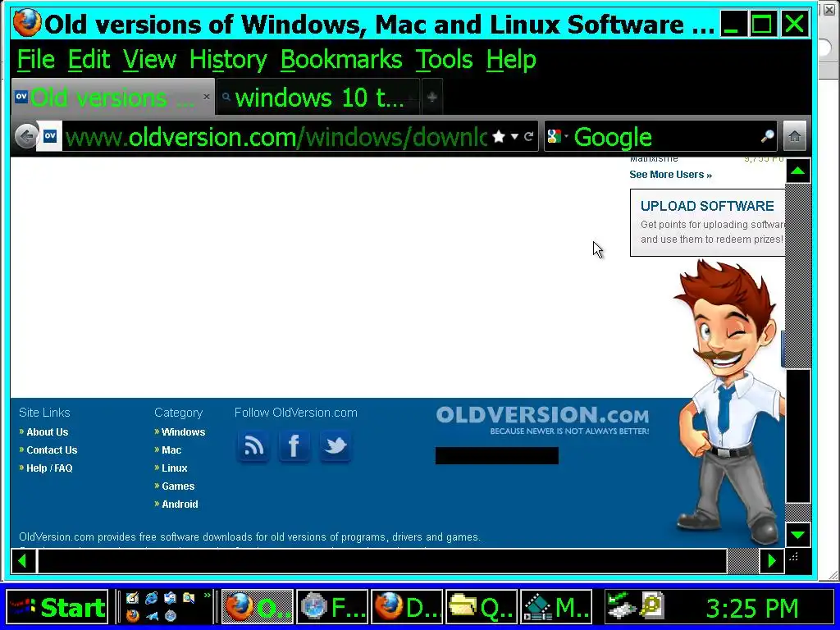
Task: Switch to the 'F...' taskbar window
Action: click(332, 608)
